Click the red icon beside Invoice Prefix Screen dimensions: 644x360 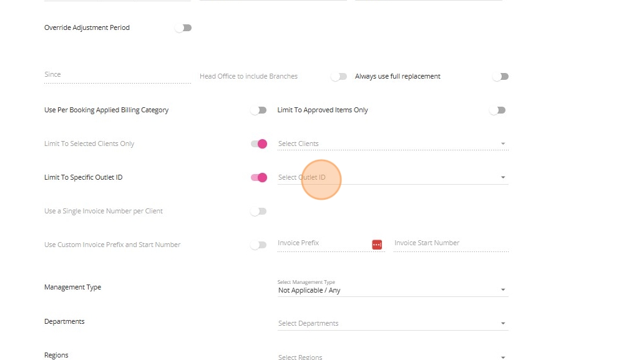[x=377, y=245]
